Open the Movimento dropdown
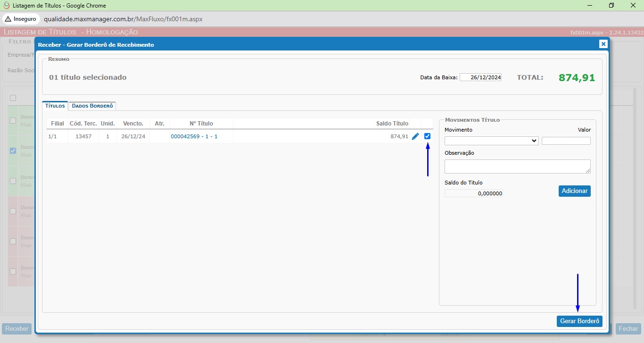The image size is (644, 343). coord(491,141)
